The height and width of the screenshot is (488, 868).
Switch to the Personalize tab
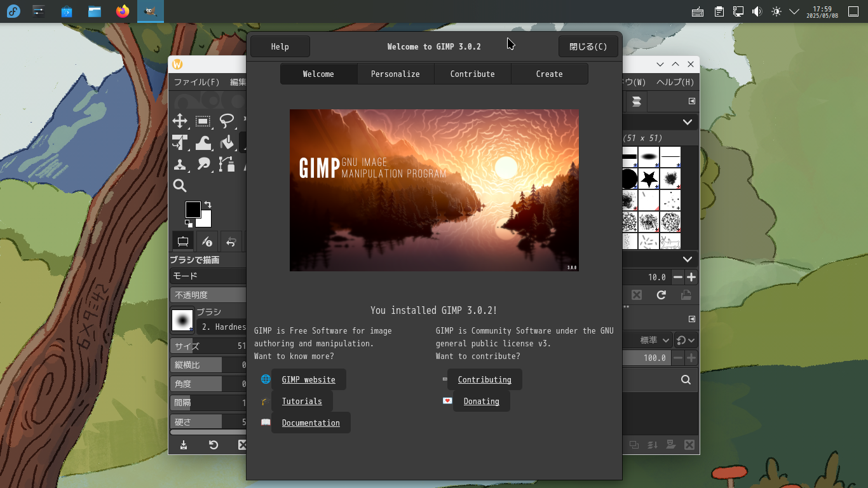(x=395, y=74)
